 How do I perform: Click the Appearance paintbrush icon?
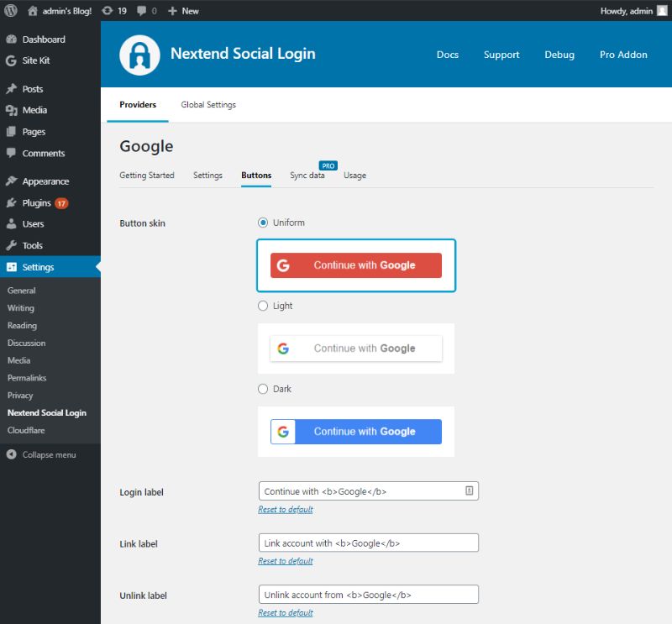[12, 181]
